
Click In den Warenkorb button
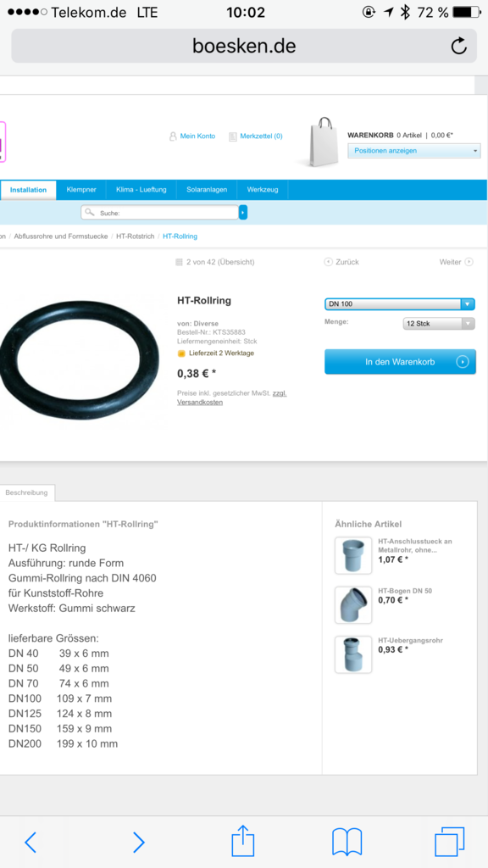(400, 361)
